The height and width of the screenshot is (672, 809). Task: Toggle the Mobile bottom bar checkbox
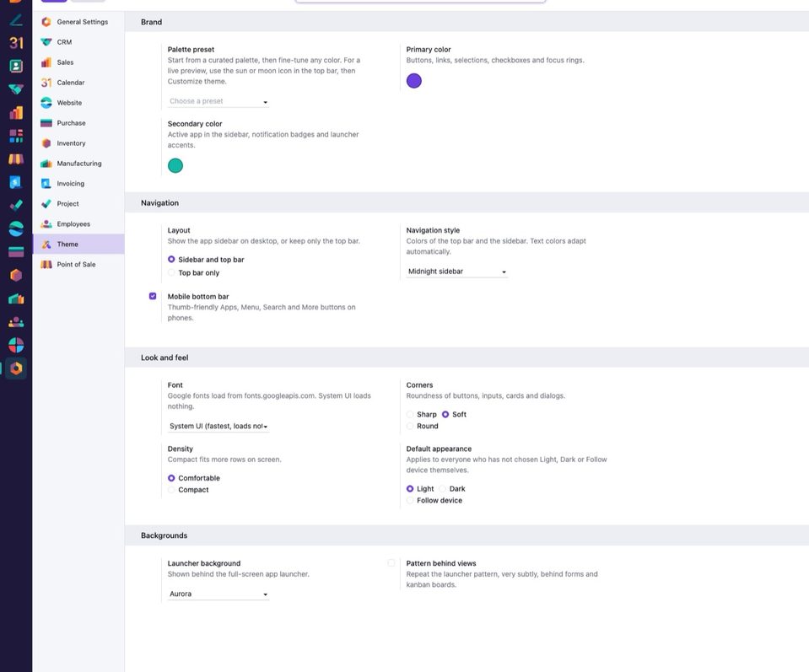(153, 296)
